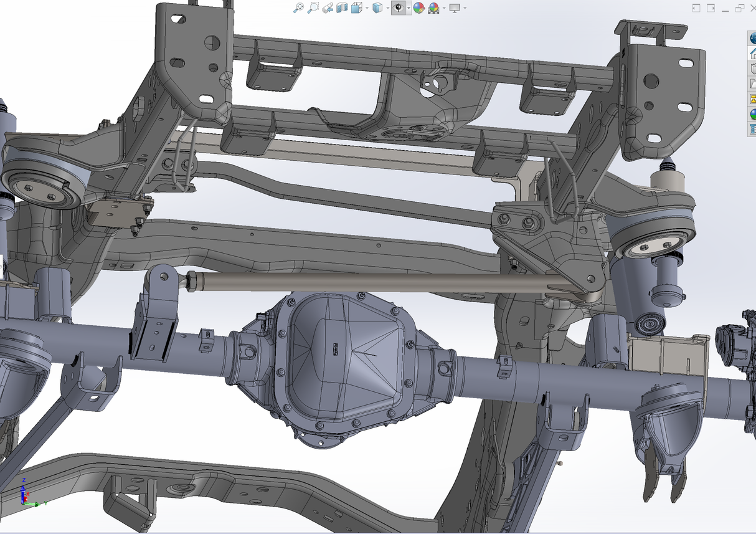
Task: Open the Edit Appearance tool
Action: (x=418, y=8)
